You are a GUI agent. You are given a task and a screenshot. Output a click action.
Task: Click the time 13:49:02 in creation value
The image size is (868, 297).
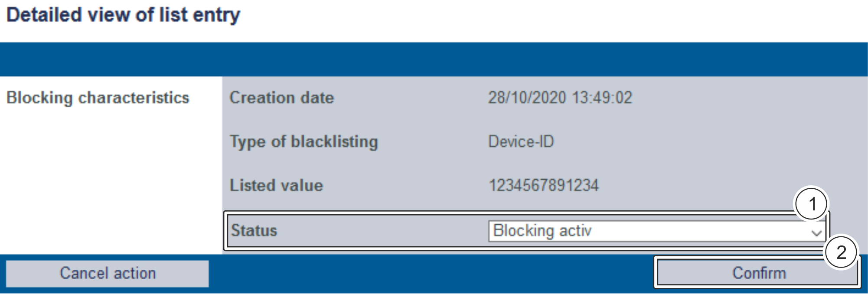click(x=602, y=98)
